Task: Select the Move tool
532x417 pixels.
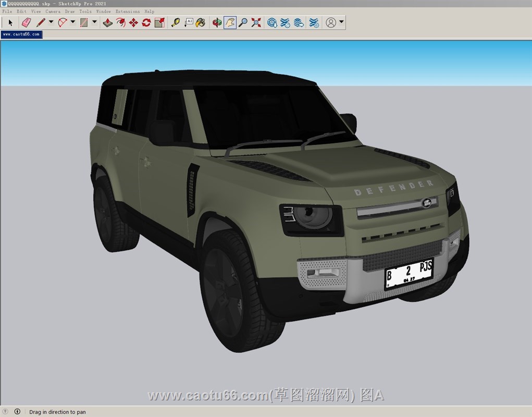Action: tap(134, 23)
